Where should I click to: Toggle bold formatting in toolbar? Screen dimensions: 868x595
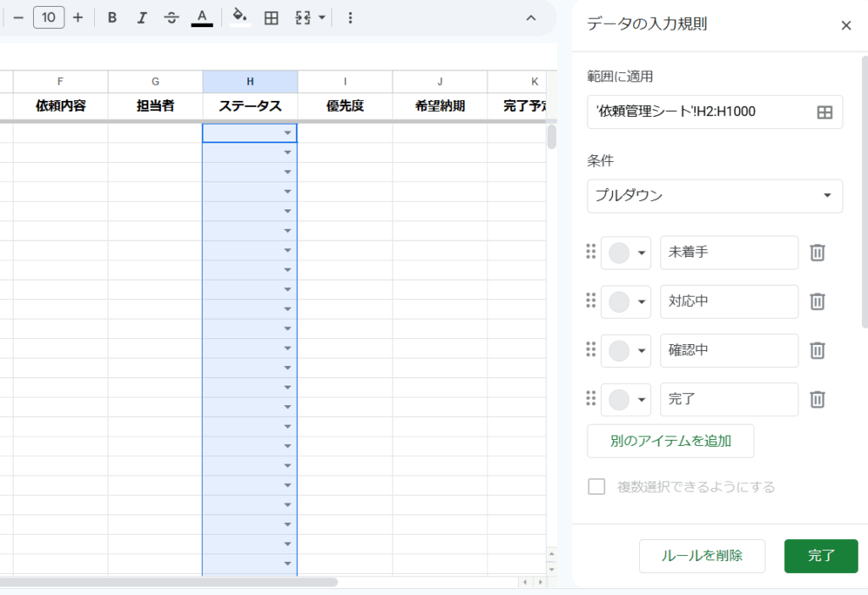(x=112, y=18)
